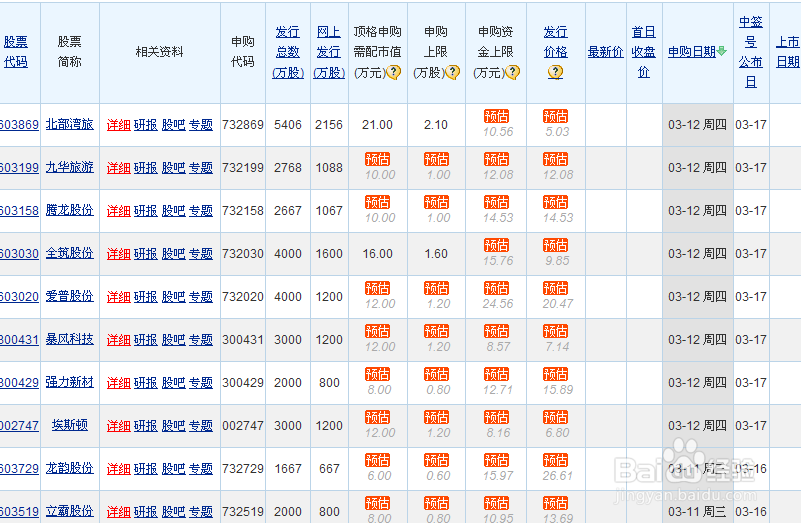Open 暴风科技 stock name link

[69, 339]
